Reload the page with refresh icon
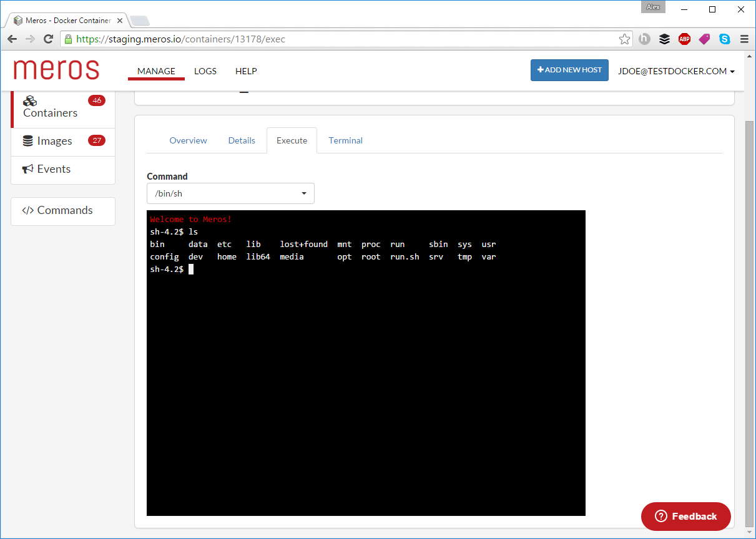756x539 pixels. [x=48, y=39]
